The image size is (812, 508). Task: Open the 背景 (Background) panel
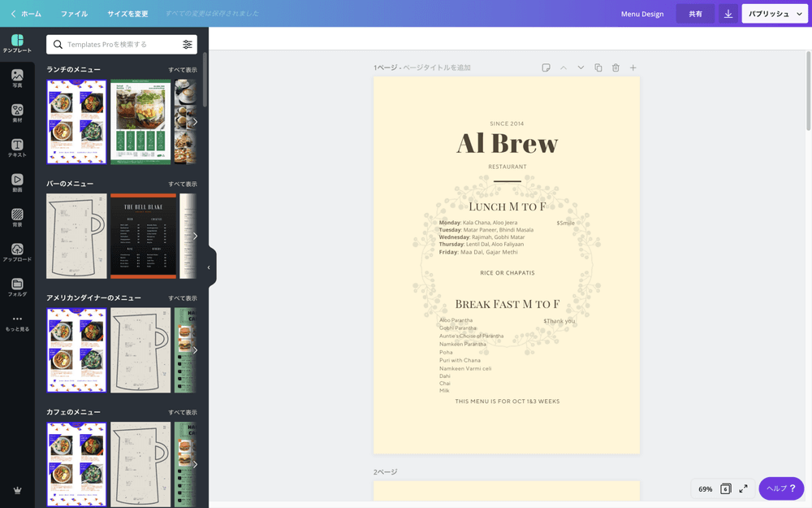[x=17, y=219]
